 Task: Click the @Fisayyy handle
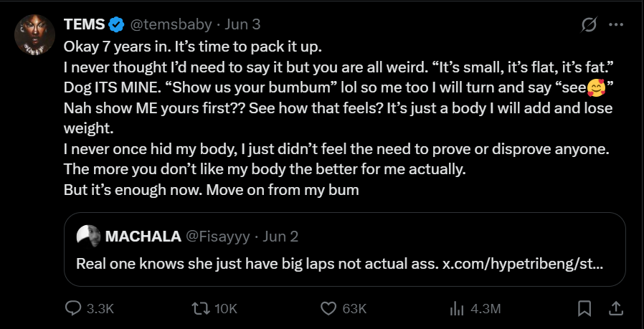coord(217,237)
